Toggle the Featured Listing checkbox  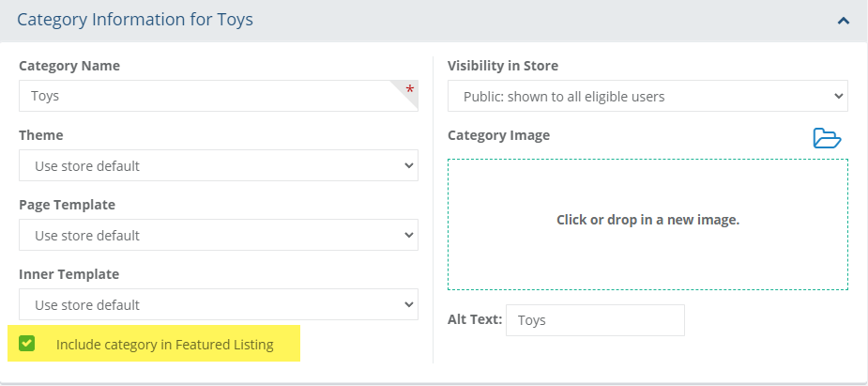(x=27, y=344)
